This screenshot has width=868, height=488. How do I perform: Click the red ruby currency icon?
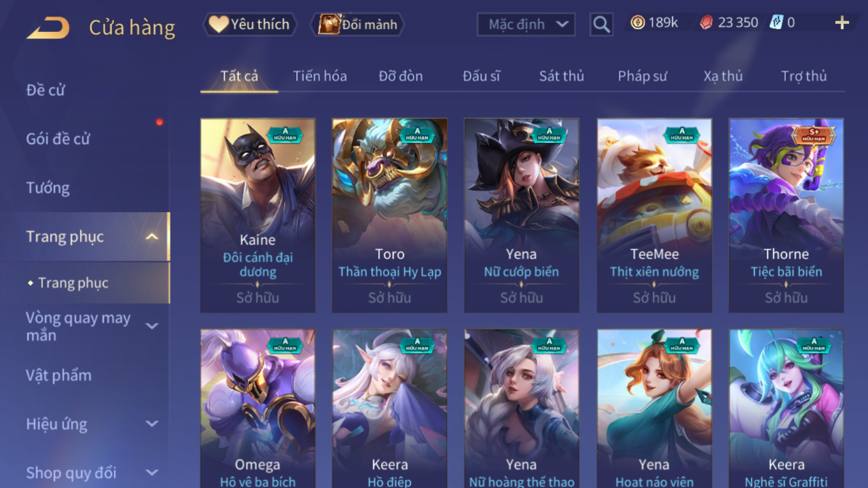[x=706, y=23]
